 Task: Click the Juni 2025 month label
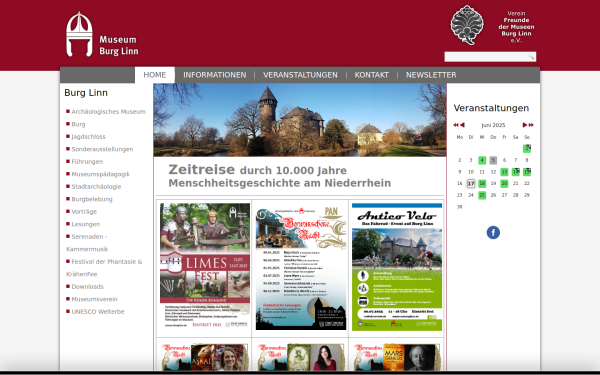pos(493,125)
